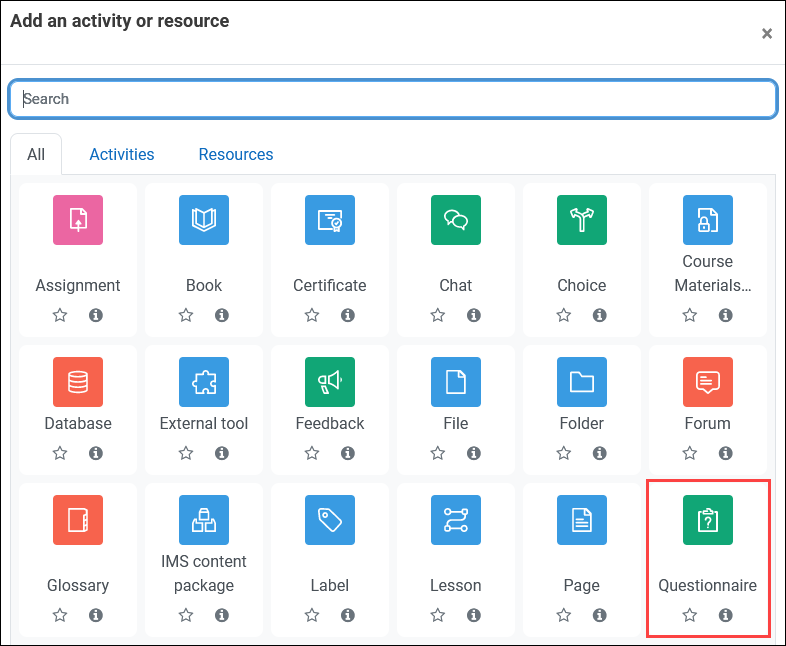Add a Chat activity via its icon
Viewport: 786px width, 646px height.
[x=456, y=220]
